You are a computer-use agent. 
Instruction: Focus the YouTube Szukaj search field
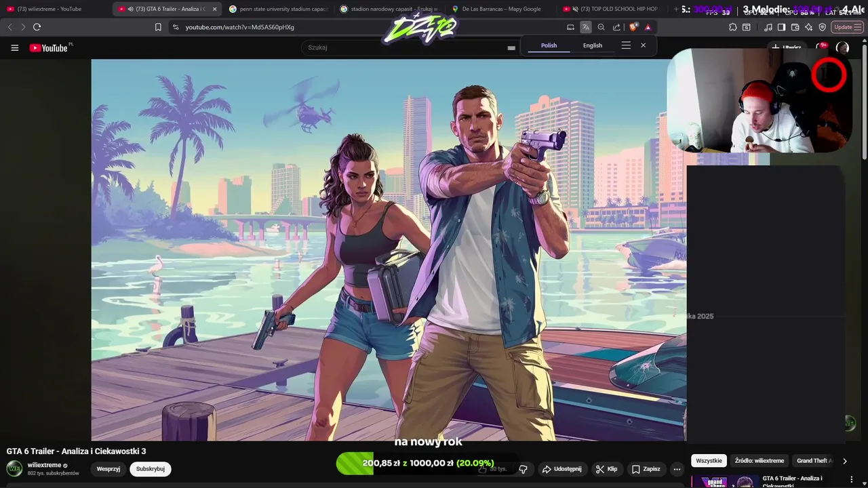click(x=403, y=47)
